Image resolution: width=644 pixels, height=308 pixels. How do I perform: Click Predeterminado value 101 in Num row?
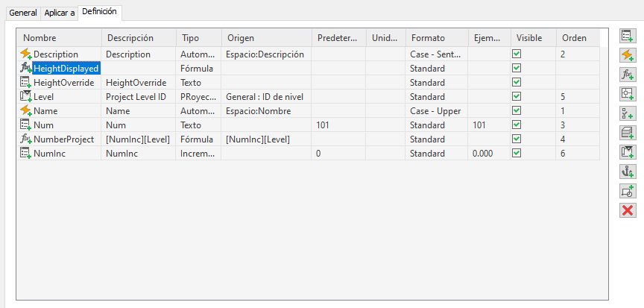(323, 125)
